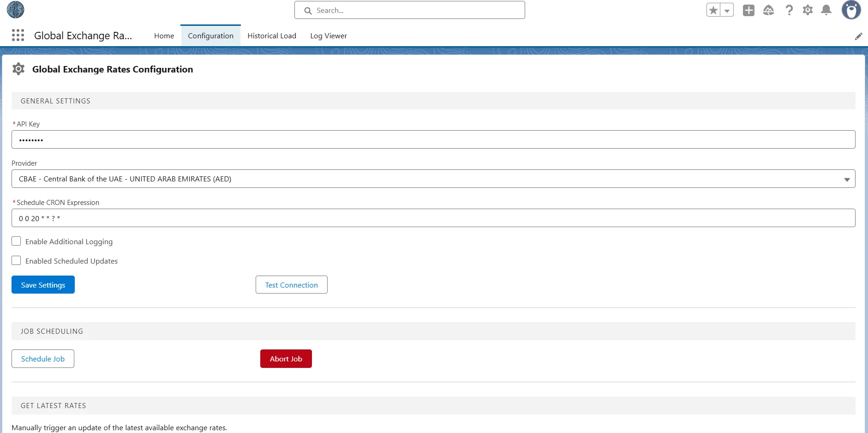868x433 pixels.
Task: Click the Test Connection button
Action: point(292,285)
